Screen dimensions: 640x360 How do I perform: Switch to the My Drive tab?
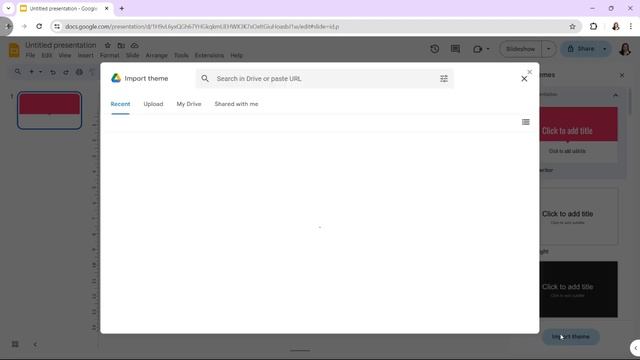(x=189, y=104)
